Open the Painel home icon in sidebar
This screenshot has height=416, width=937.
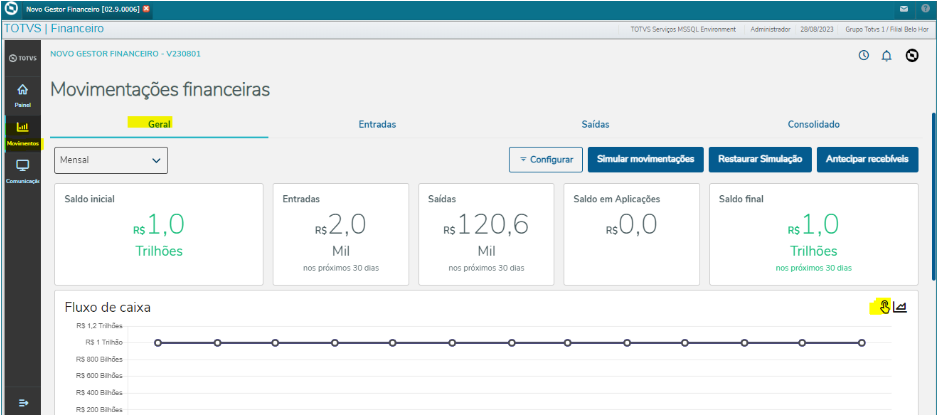pyautogui.click(x=22, y=90)
